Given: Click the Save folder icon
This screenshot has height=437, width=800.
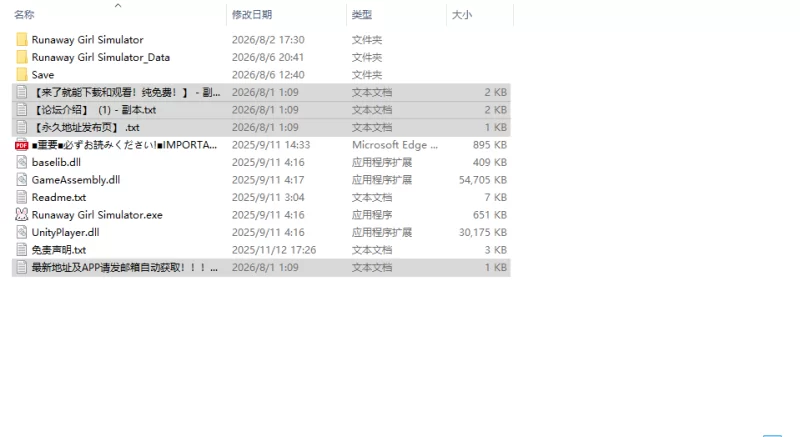Looking at the screenshot, I should click(21, 75).
